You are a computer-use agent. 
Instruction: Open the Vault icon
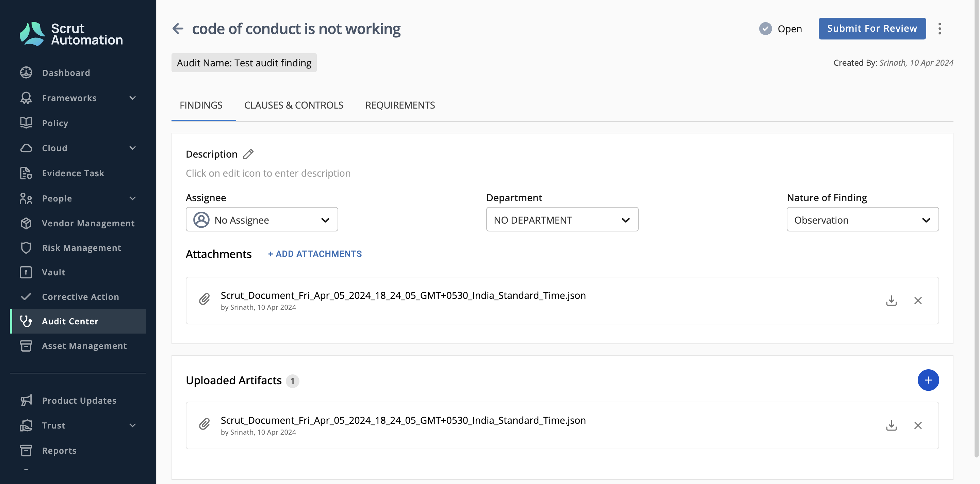[26, 272]
